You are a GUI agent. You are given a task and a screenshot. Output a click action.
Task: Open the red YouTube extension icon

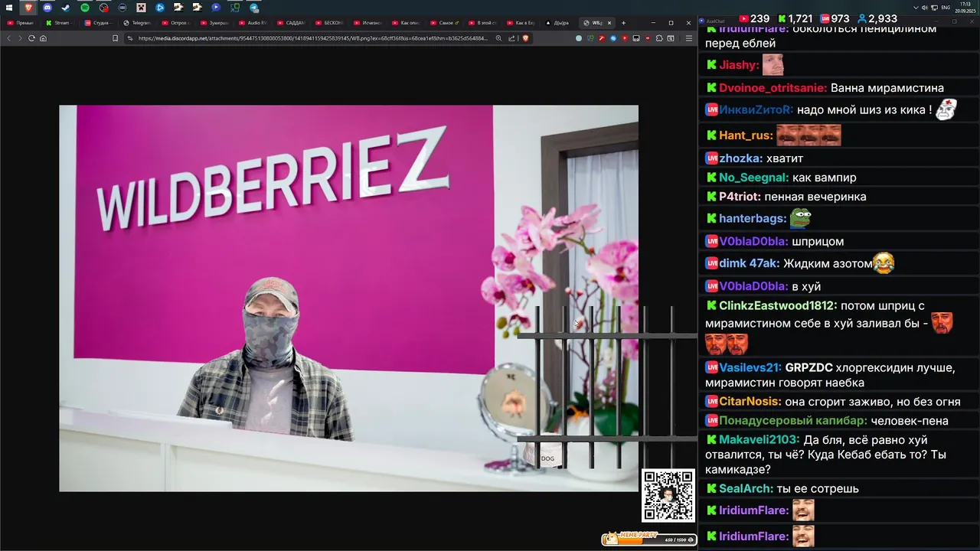[x=625, y=38]
